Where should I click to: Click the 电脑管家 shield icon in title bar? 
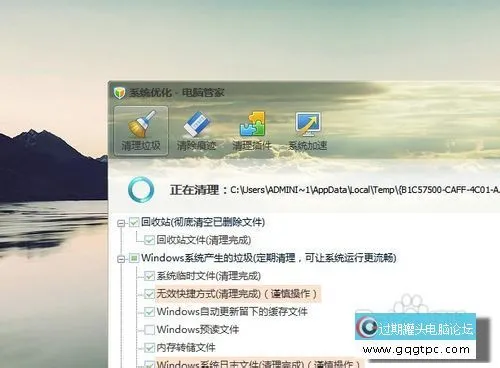[x=119, y=93]
